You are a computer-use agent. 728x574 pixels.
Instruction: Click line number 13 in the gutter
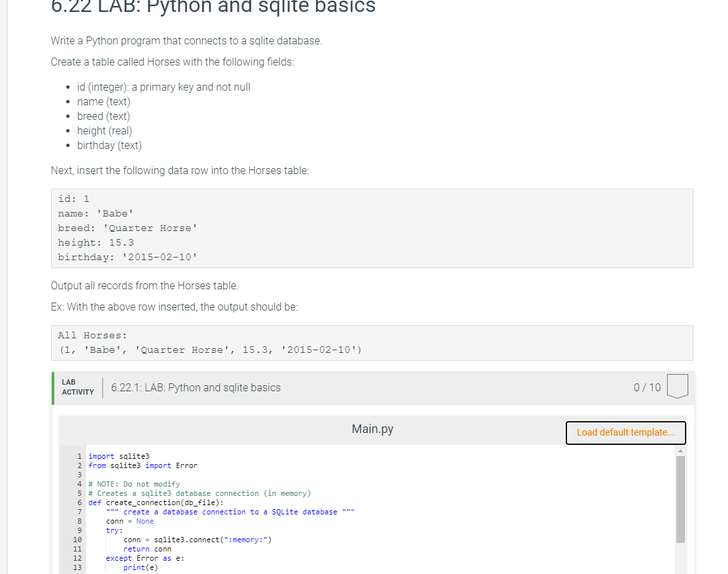click(77, 567)
